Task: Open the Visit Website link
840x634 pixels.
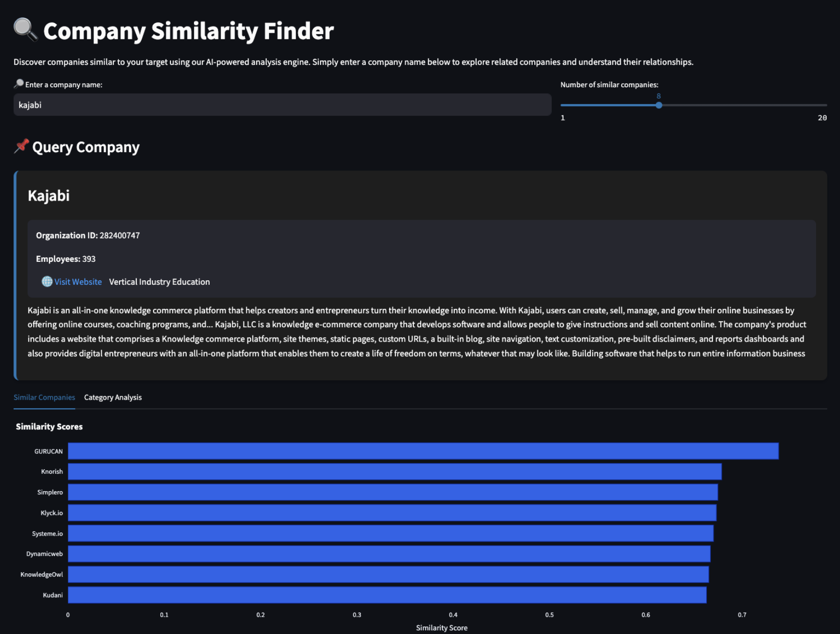Action: coord(78,282)
